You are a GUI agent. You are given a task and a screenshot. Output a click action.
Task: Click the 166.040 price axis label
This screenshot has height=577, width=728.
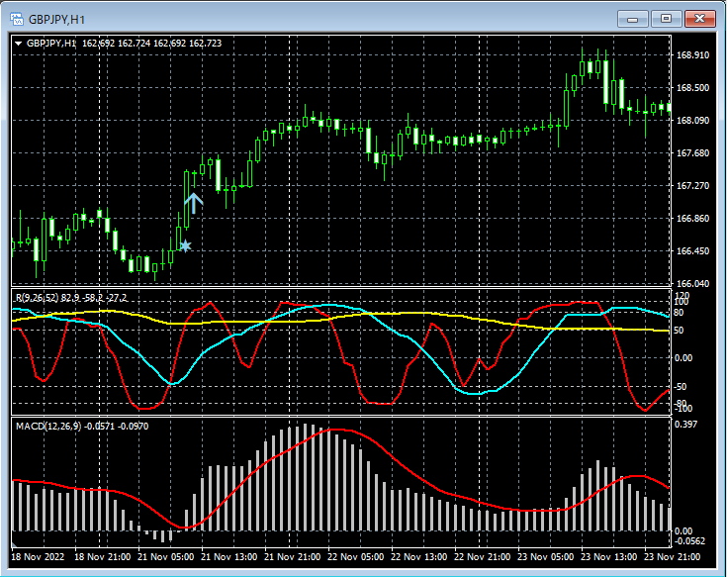click(692, 284)
